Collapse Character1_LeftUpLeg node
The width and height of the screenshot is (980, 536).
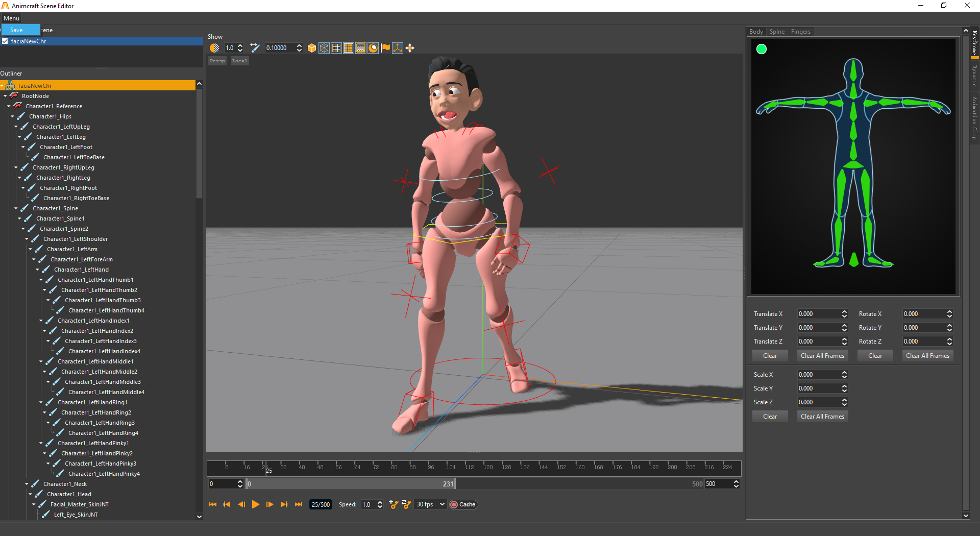(x=16, y=127)
